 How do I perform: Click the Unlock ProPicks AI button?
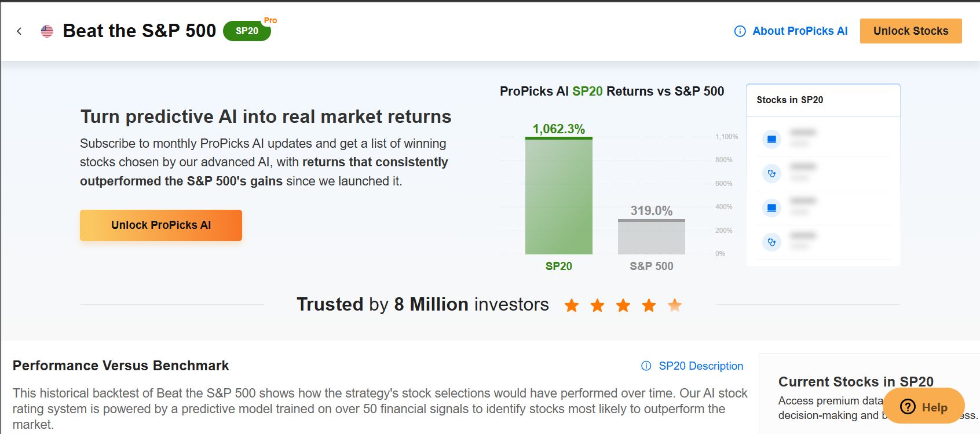click(160, 225)
